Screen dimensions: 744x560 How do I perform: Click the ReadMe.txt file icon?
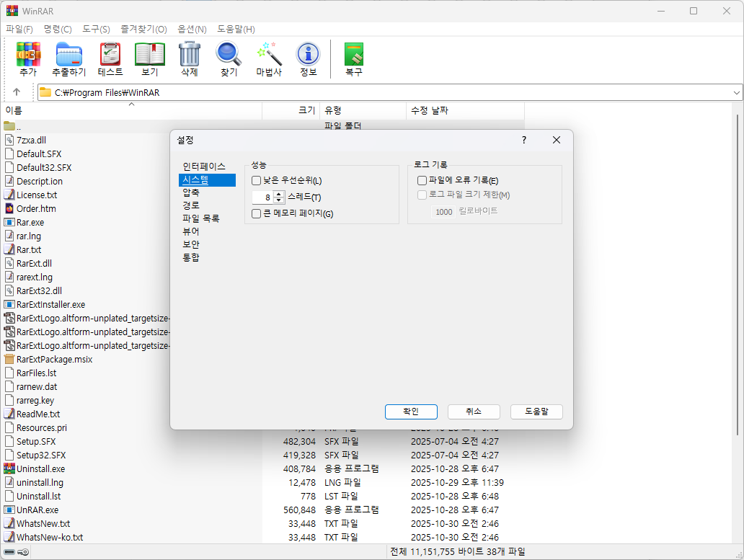[x=9, y=414]
